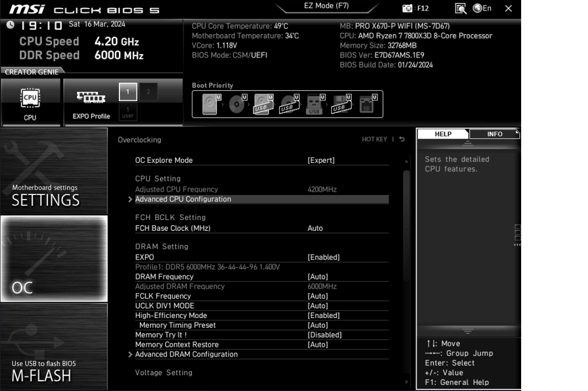588x391 pixels.
Task: Select hard drive icon in Boot Priority
Action: pos(211,104)
